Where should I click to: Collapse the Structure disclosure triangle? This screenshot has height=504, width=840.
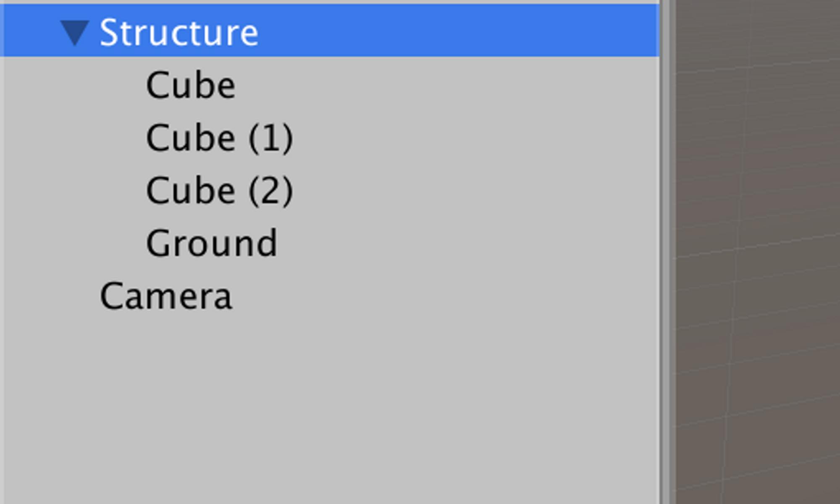point(74,32)
